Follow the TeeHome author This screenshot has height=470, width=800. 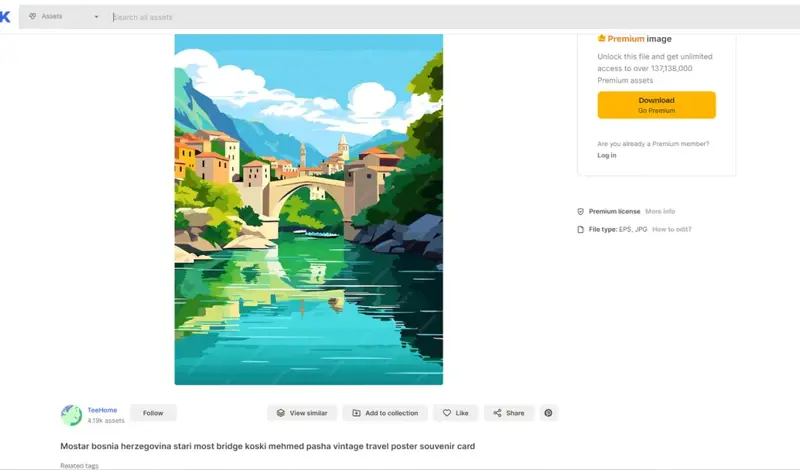coord(153,413)
